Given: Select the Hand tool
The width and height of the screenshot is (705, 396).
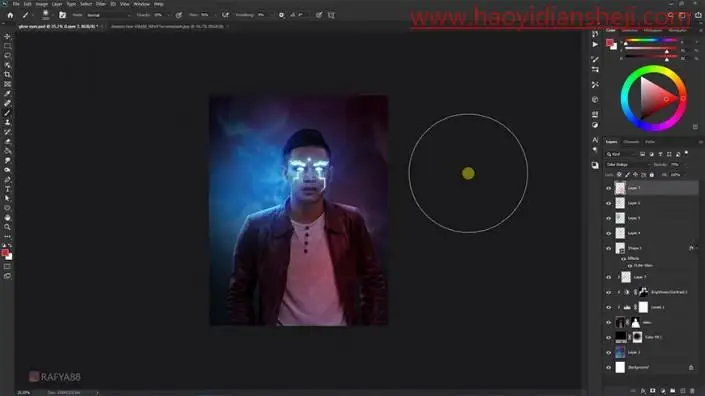Looking at the screenshot, I should pos(7,218).
